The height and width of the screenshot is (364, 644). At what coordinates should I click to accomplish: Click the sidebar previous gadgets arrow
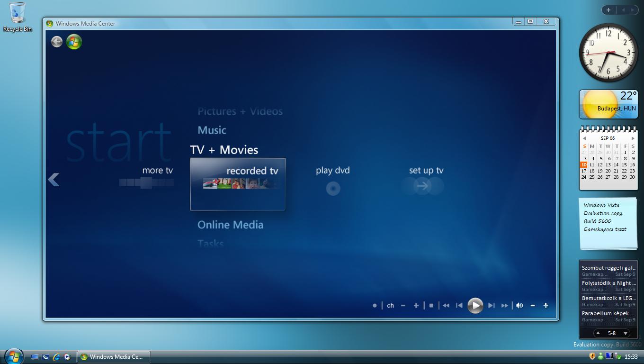click(x=623, y=9)
